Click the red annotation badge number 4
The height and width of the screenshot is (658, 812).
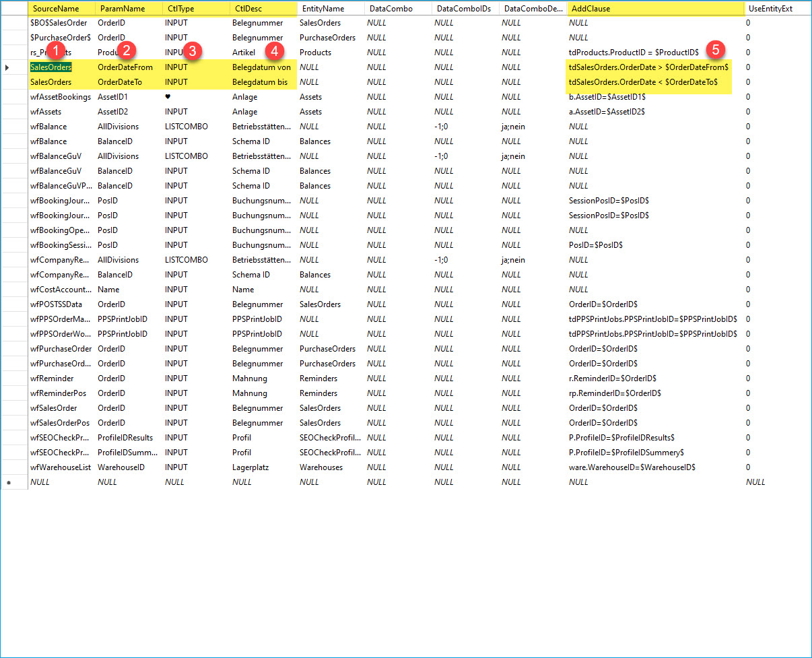tap(273, 50)
